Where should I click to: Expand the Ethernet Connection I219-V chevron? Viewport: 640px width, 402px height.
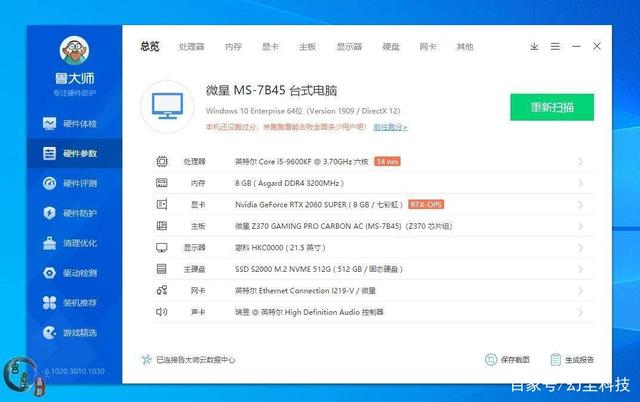click(580, 291)
